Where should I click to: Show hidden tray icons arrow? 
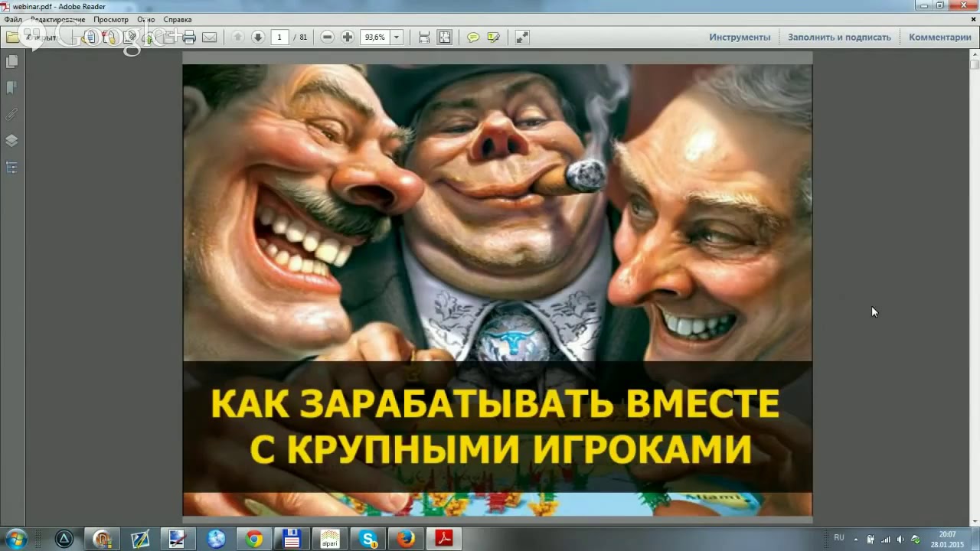point(856,539)
